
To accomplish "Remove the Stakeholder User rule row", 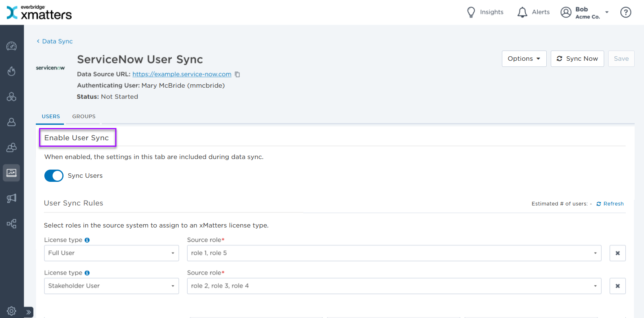I will [617, 286].
